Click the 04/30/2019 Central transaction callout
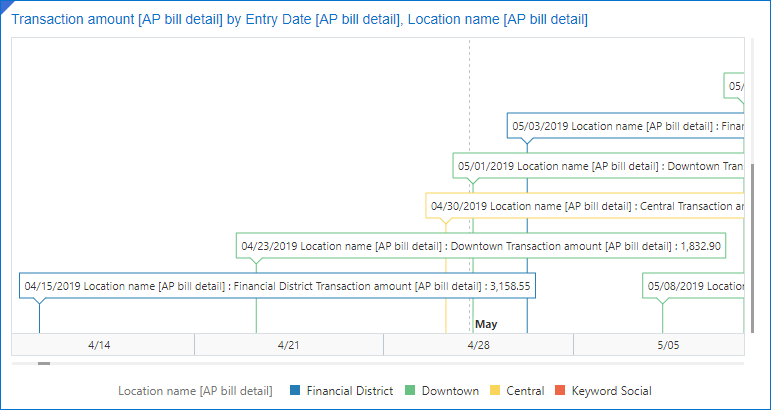 point(586,206)
